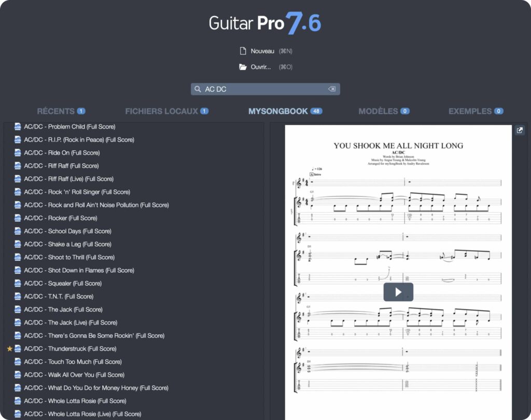Viewport: 531px width, 420px height.
Task: Select AC/DC - Ride On (Full Score)
Action: [x=62, y=153]
